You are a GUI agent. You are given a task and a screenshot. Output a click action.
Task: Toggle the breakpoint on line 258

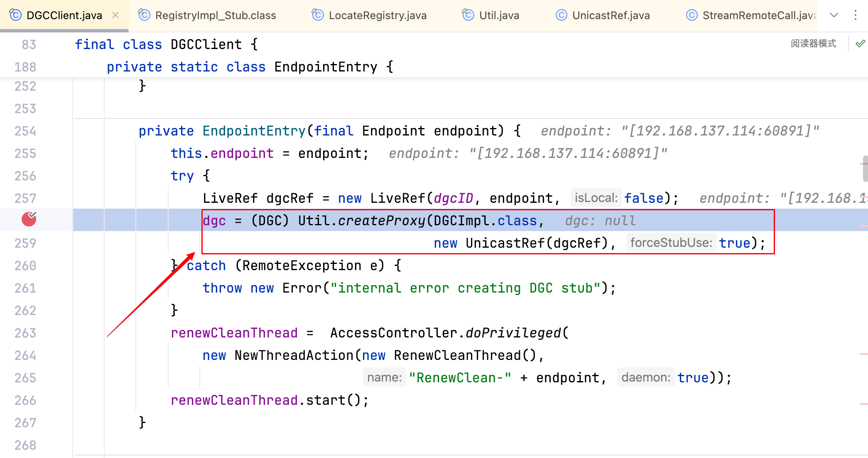(x=29, y=219)
